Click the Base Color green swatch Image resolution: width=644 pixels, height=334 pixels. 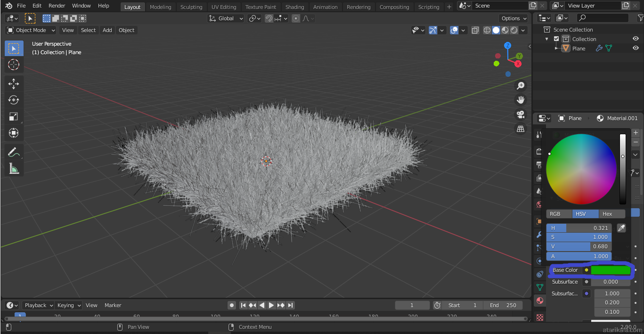point(611,270)
